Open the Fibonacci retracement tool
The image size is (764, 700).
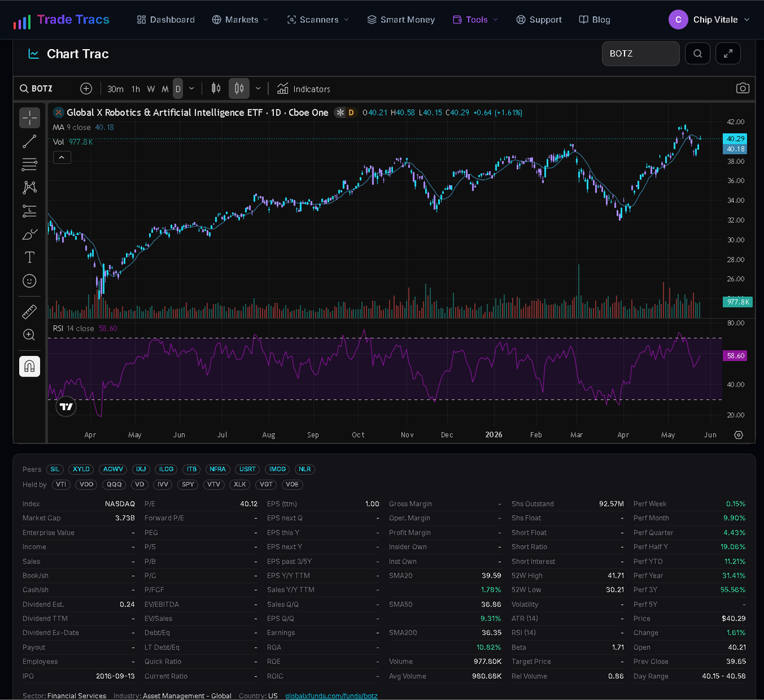pos(29,164)
